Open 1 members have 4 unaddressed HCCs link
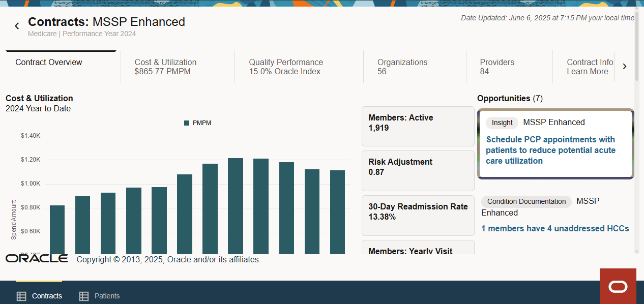 pos(555,229)
